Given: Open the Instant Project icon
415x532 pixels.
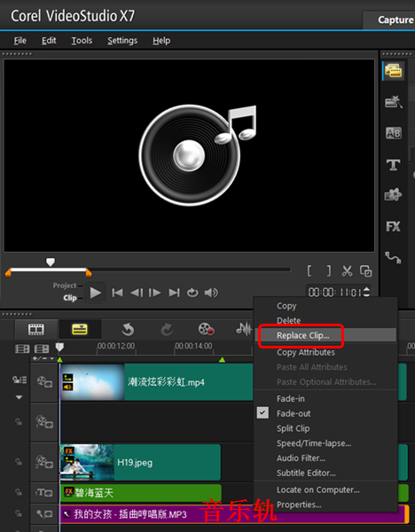Looking at the screenshot, I should pyautogui.click(x=394, y=102).
